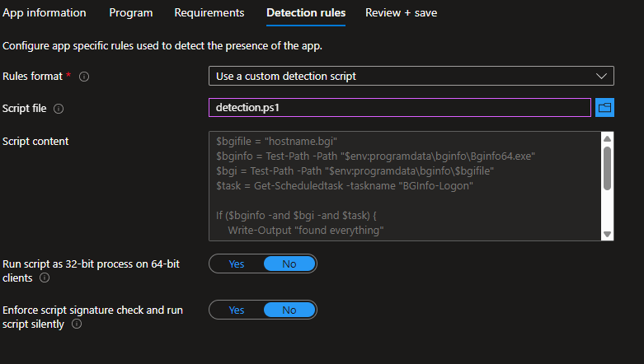Set Run script as 32-bit to No
Viewport: 644px width, 364px height.
tap(289, 264)
